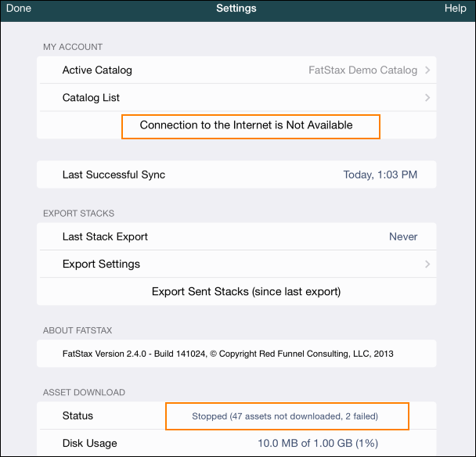Tap the Never export value
Screen dimensions: 476x457
(x=403, y=236)
